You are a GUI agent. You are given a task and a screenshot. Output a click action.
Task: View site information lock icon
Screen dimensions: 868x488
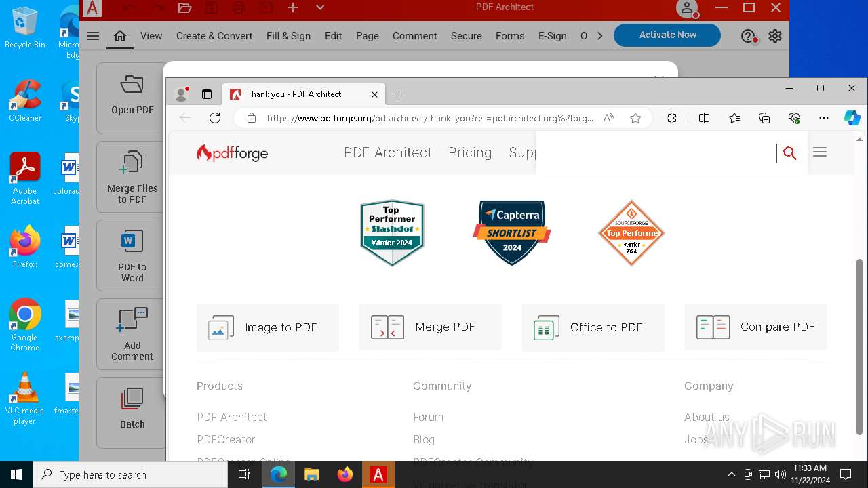[252, 118]
